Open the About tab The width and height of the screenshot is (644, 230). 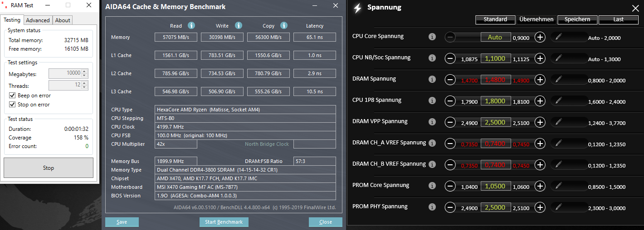63,20
